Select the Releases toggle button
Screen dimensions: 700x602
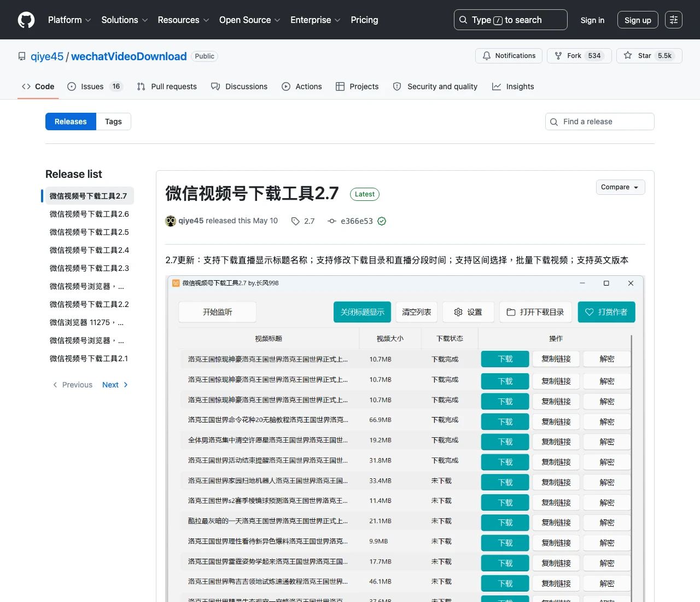pyautogui.click(x=71, y=121)
